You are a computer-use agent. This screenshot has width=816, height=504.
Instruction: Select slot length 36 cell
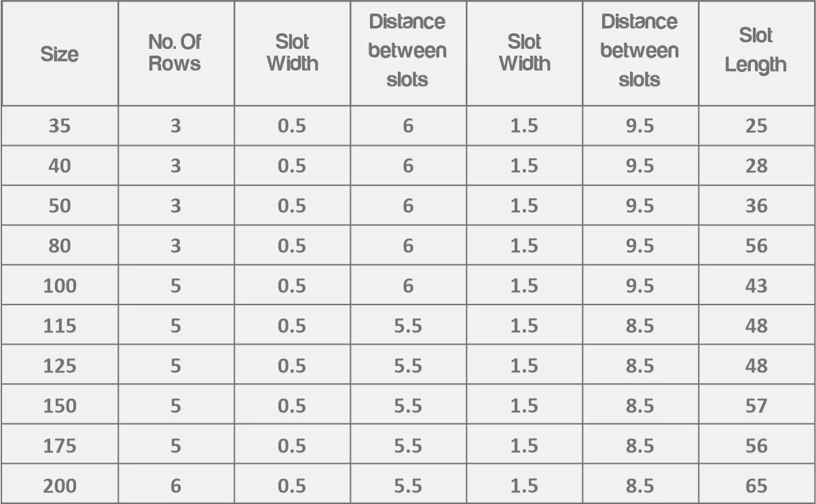(x=756, y=206)
